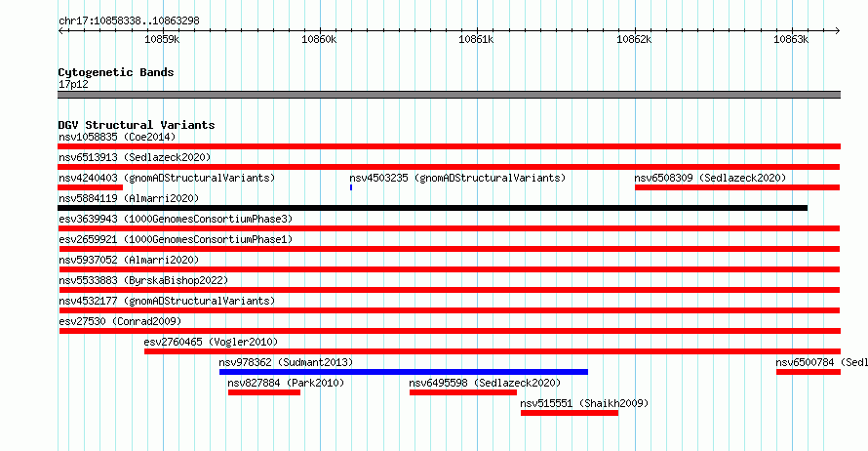Click nsv5937052 (Almarri2020) label
Viewport: 868px width, 451px height.
click(x=129, y=260)
